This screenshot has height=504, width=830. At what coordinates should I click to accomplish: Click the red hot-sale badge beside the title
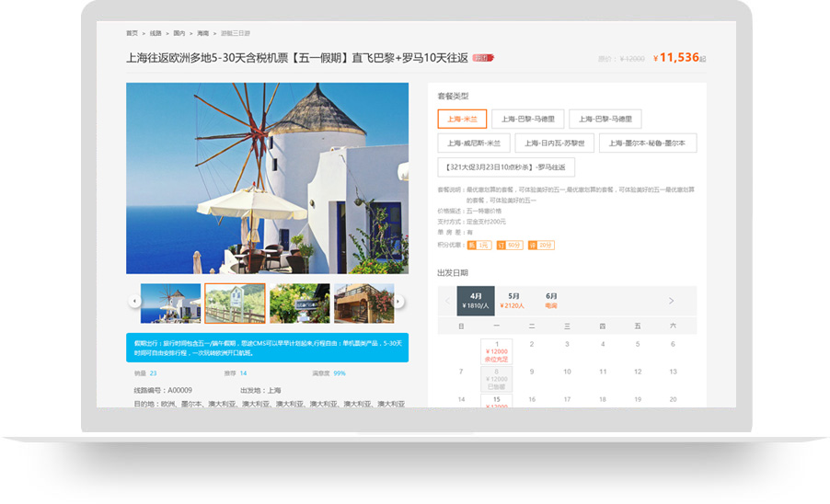tap(483, 58)
